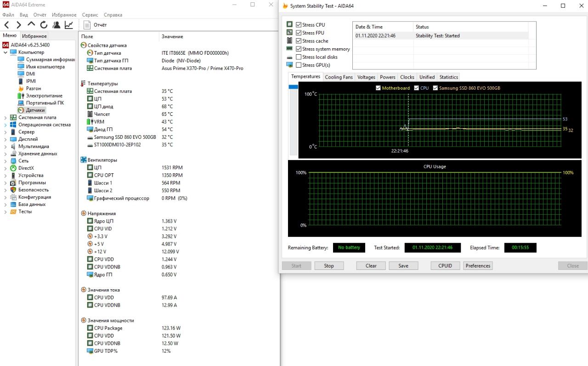Open the Preferences button
Image resolution: width=588 pixels, height=366 pixels.
click(x=478, y=266)
